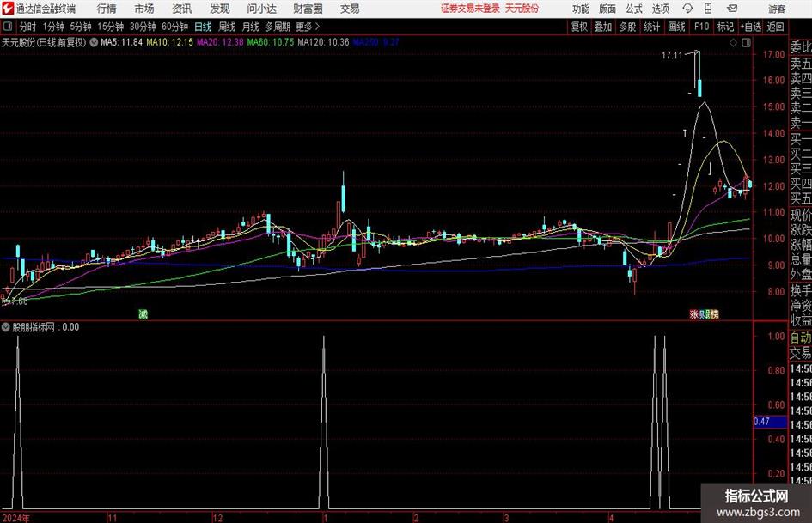Open the 天元股份 chart settings round dropdown
812x523 pixels.
point(94,42)
